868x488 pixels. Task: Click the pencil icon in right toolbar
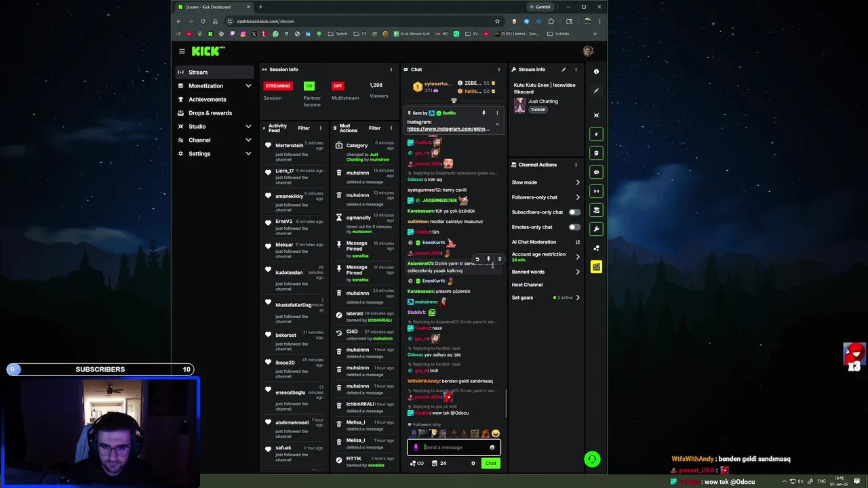pyautogui.click(x=596, y=91)
